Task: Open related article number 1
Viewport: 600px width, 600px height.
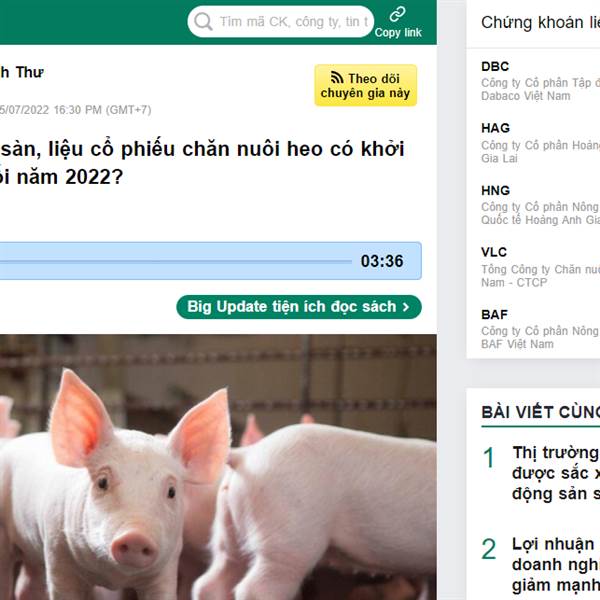Action: pyautogui.click(x=556, y=473)
